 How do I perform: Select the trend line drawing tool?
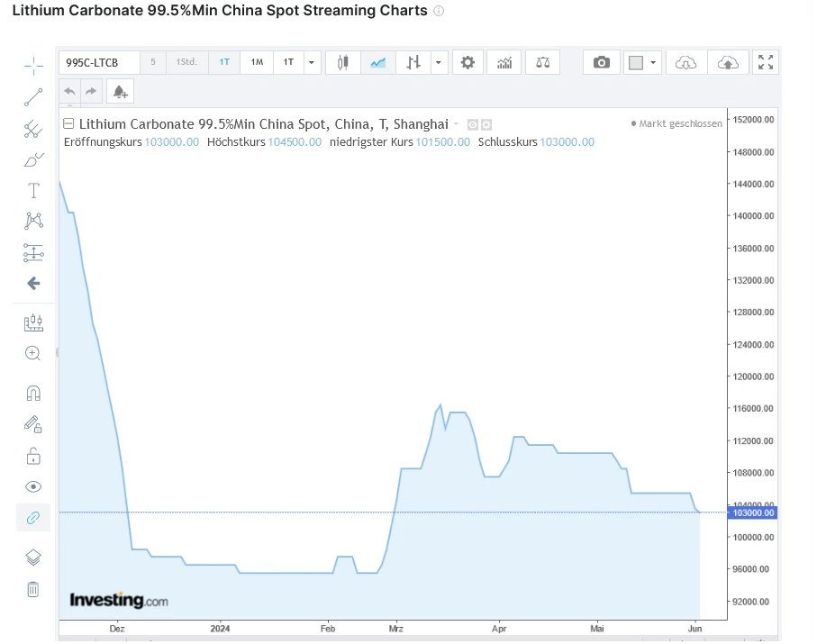pos(33,97)
